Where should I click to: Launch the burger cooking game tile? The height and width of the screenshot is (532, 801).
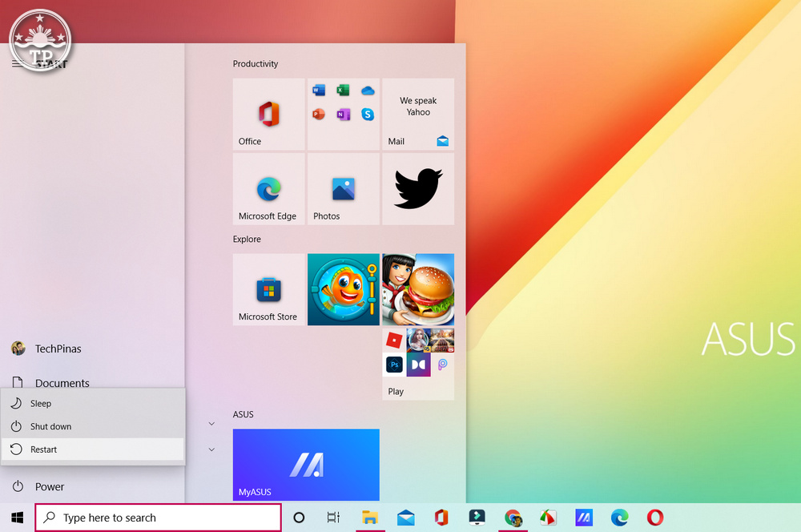(418, 289)
